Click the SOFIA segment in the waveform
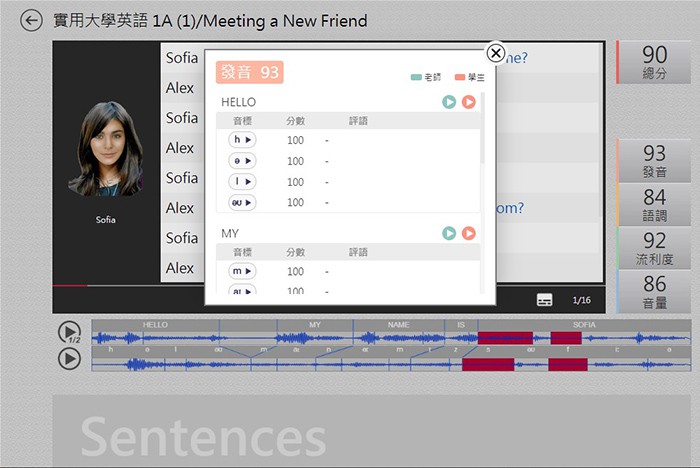Screen dimensions: 700x468 584,325
